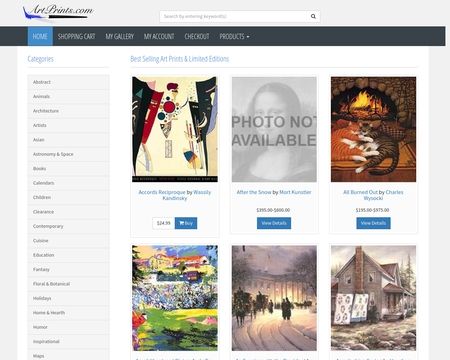This screenshot has width=450, height=360.
Task: Click the search magnifier icon button
Action: pyautogui.click(x=313, y=16)
